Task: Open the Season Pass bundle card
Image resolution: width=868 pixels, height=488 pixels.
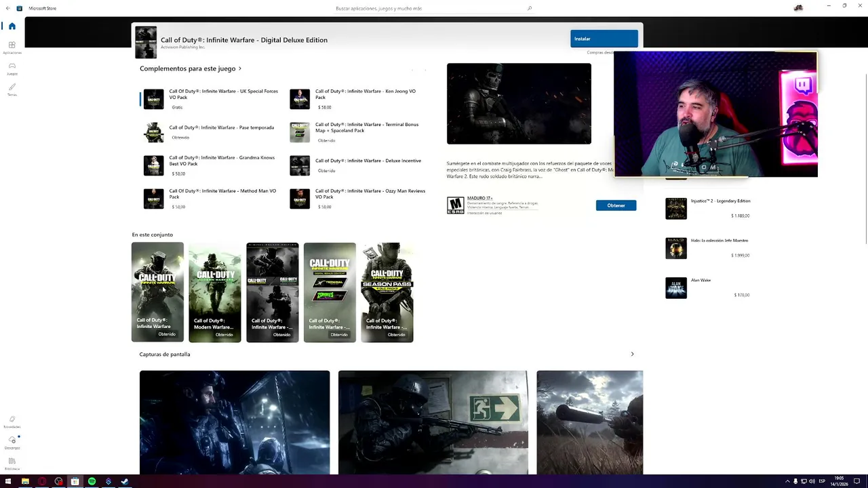Action: click(x=387, y=292)
